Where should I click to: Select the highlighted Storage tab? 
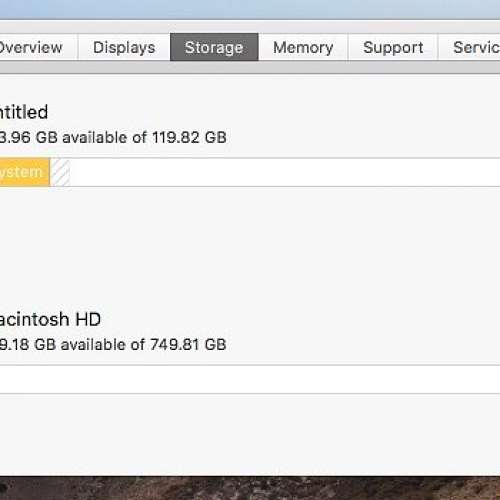pyautogui.click(x=214, y=47)
